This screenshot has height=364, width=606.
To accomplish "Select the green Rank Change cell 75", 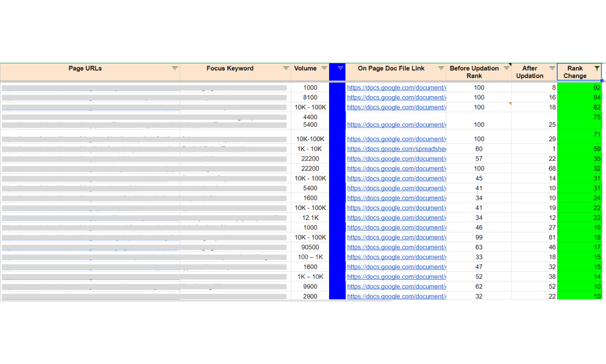I will coord(579,121).
